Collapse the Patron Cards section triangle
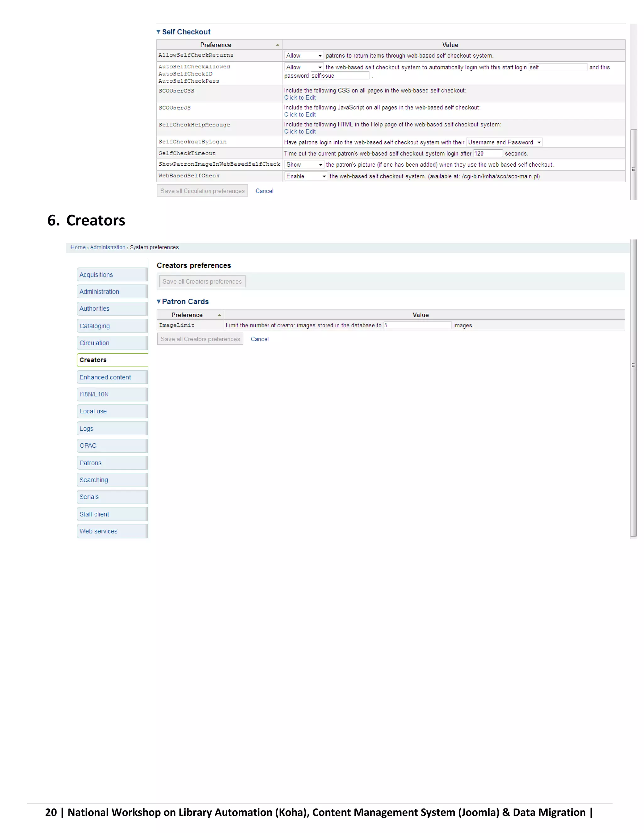This screenshot has height=833, width=644. [x=159, y=301]
